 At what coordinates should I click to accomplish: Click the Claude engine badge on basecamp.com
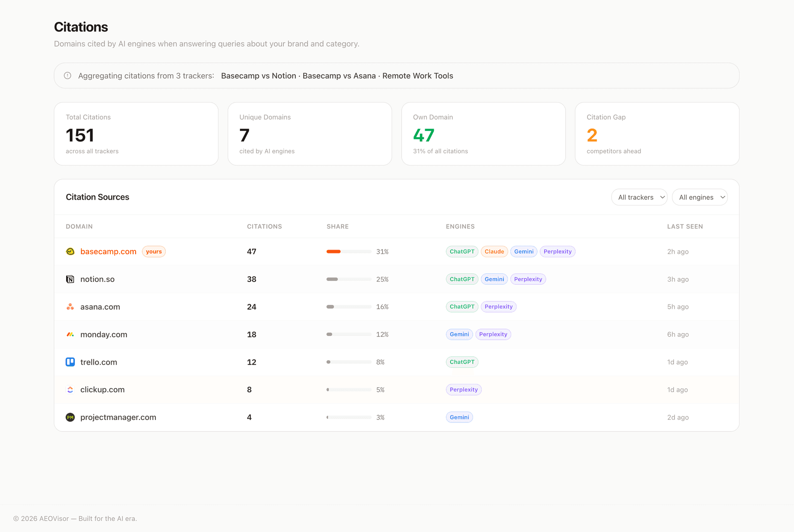coord(494,251)
